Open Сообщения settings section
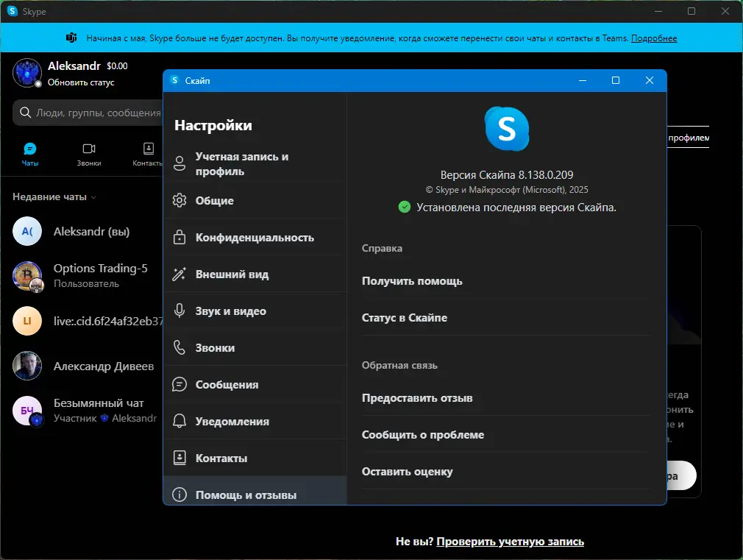 255,385
